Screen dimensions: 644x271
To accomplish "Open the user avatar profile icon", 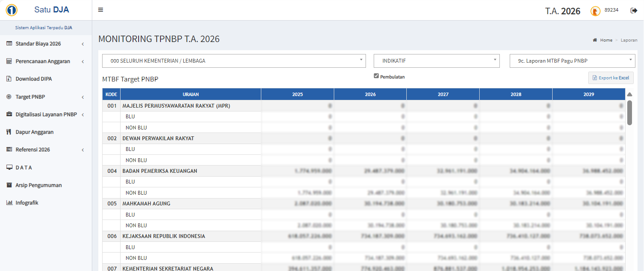I will coord(595,11).
